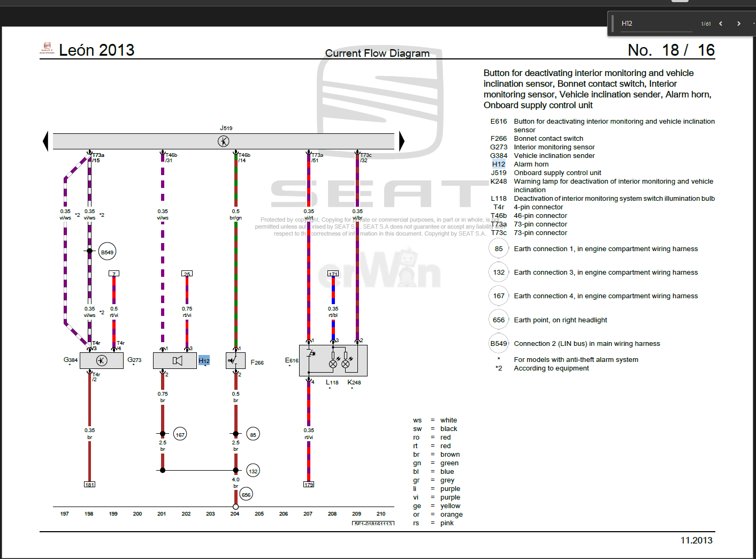The width and height of the screenshot is (756, 559).
Task: Click the transistor symbol inside J519 control unit
Action: click(x=224, y=141)
